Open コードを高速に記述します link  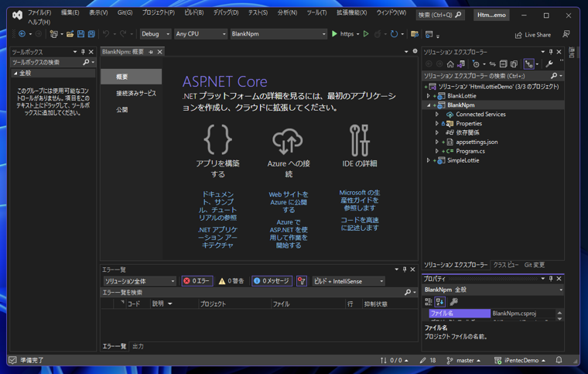tap(359, 224)
